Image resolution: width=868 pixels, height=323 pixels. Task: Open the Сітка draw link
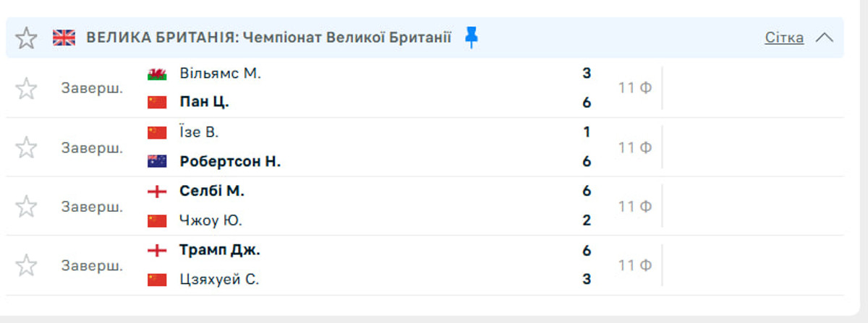pyautogui.click(x=783, y=38)
